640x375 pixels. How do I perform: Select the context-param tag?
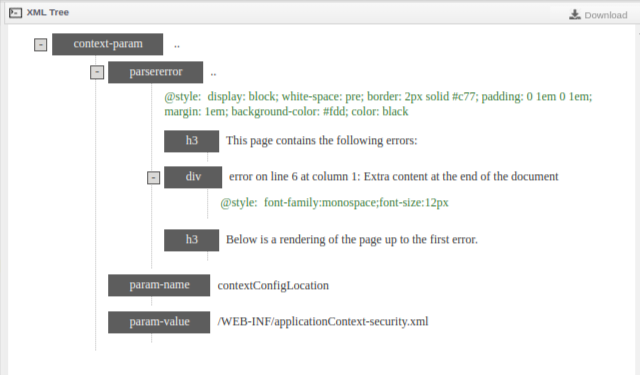click(108, 44)
